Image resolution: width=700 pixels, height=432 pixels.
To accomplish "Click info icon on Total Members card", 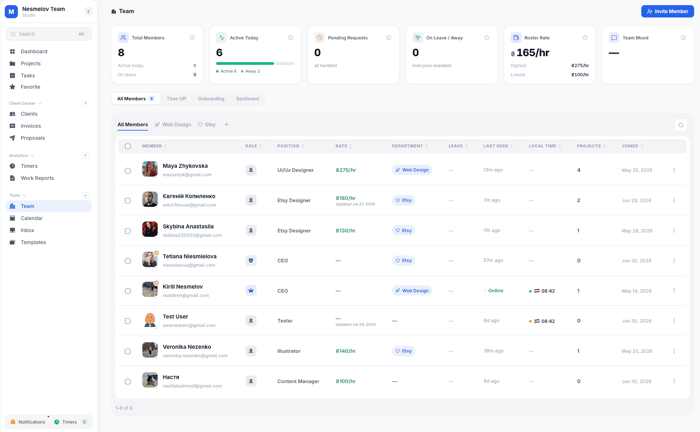I will [192, 38].
